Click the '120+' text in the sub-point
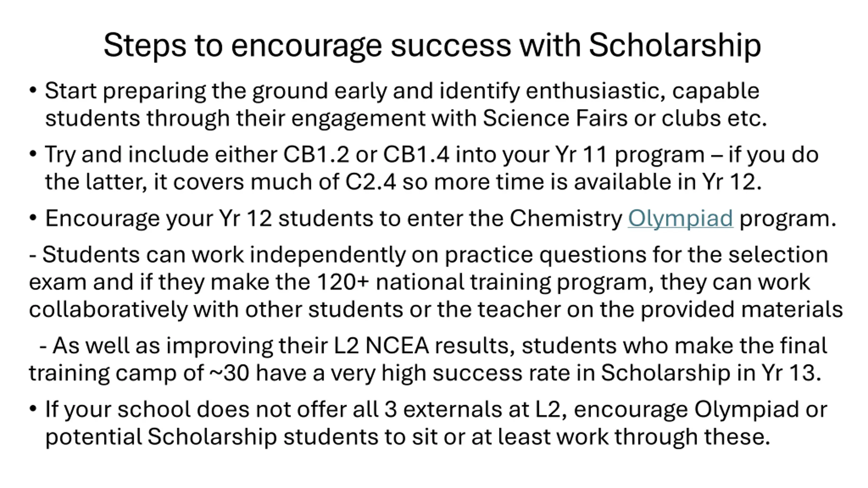Viewport: 868px width, 488px height. click(x=342, y=282)
